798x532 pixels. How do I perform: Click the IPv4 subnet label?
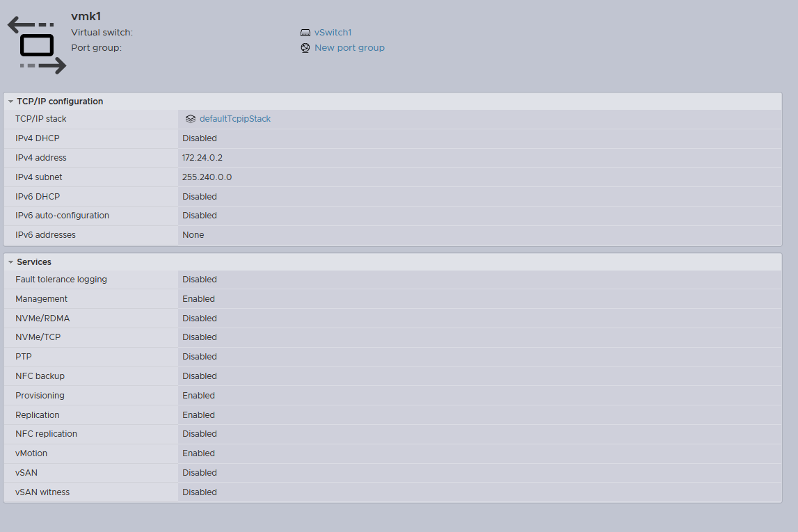coord(39,177)
